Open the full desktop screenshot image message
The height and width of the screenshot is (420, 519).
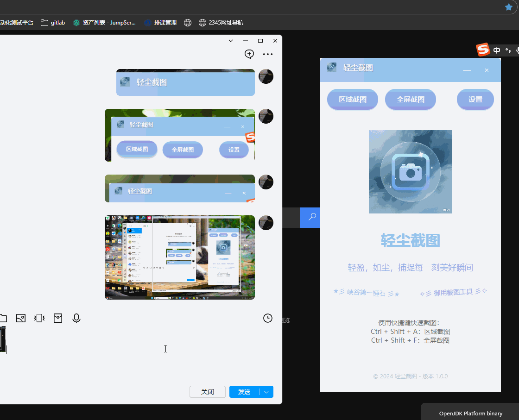pyautogui.click(x=180, y=257)
